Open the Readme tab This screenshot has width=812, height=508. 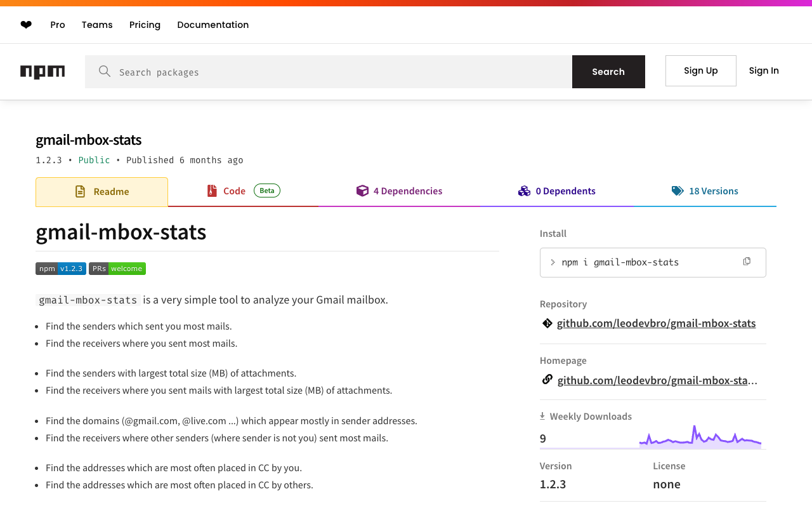pyautogui.click(x=101, y=192)
